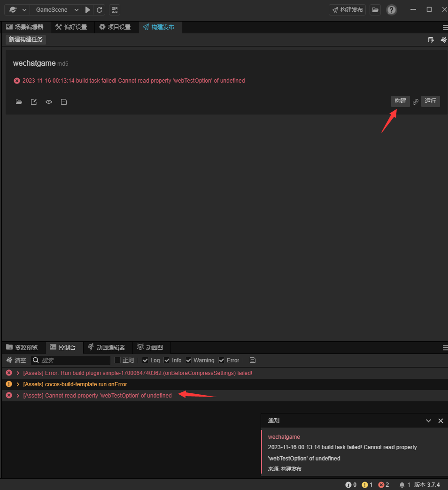448x490 pixels.
Task: Toggle the Warning filter checkbox
Action: point(188,360)
